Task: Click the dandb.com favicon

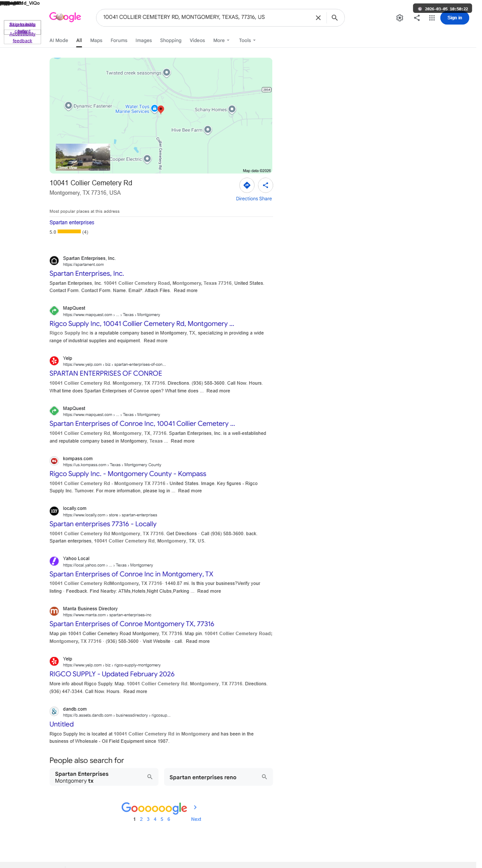Action: (54, 711)
